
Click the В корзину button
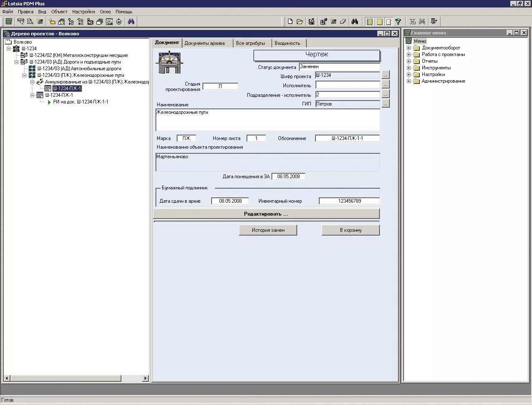351,230
